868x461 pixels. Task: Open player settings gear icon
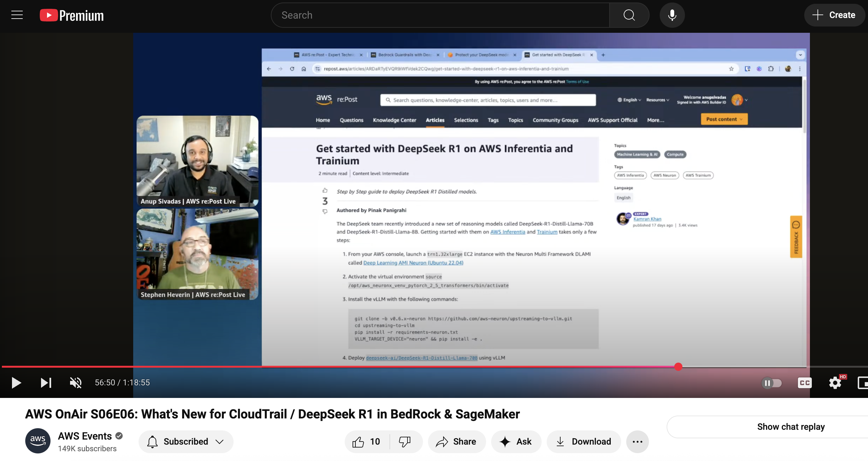[x=835, y=383]
